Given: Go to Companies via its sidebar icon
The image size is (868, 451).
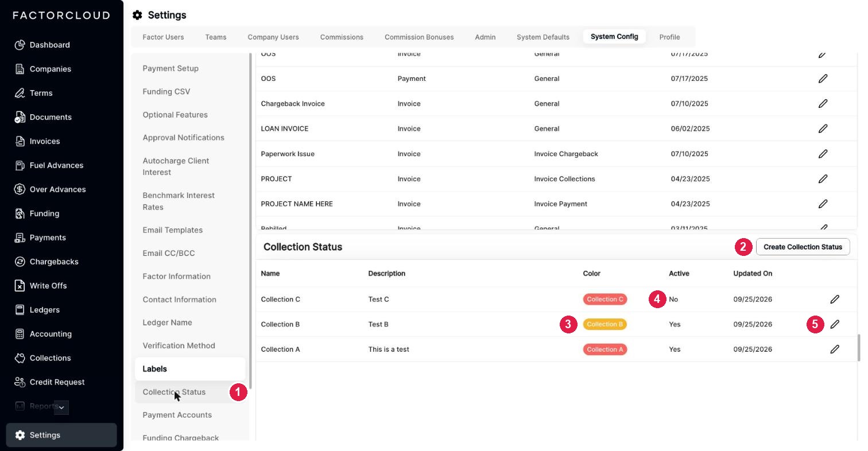Looking at the screenshot, I should 20,69.
